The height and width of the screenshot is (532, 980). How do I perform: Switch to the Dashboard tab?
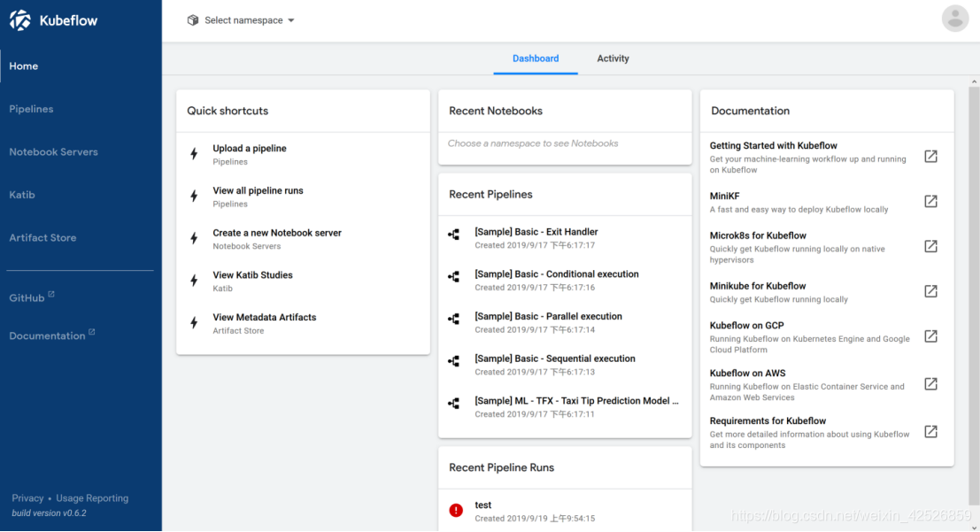[536, 58]
